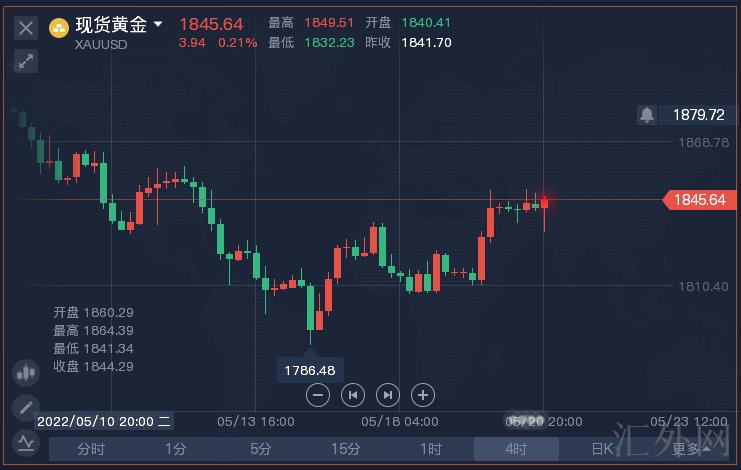Open the 更多 timeframe menu
741x470 pixels.
coord(688,449)
